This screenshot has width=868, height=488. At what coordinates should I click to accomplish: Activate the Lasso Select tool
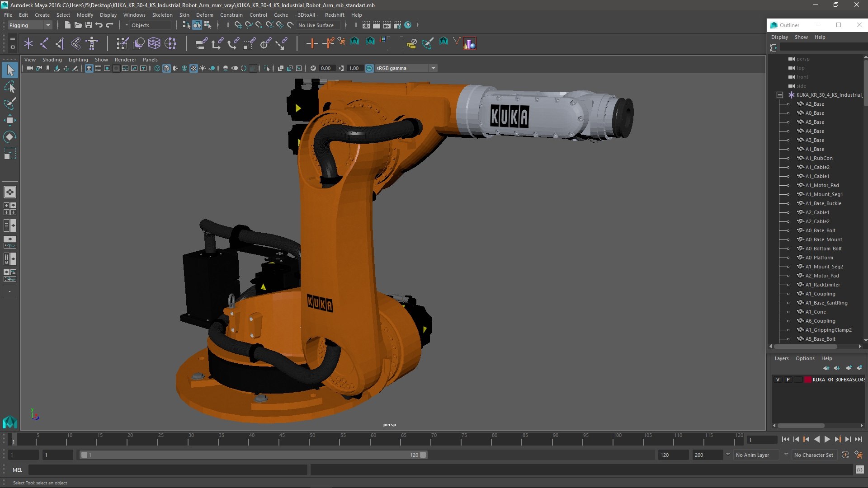click(10, 87)
